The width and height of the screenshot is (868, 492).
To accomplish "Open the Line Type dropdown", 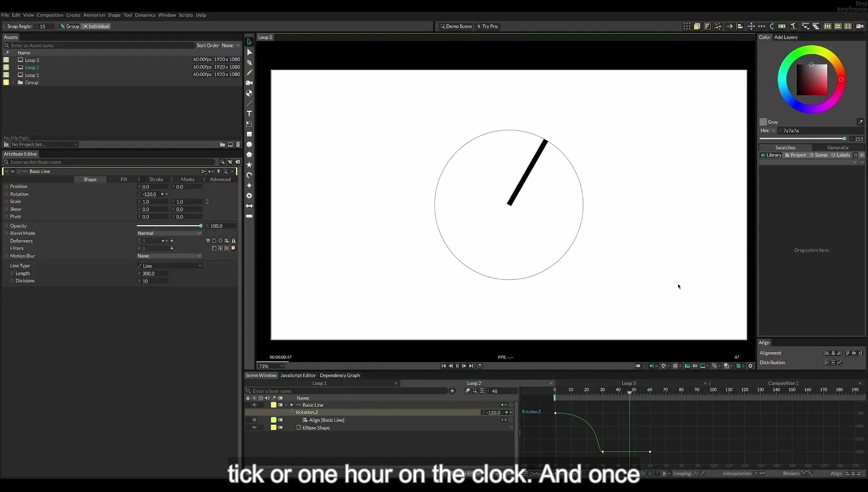I will point(169,266).
